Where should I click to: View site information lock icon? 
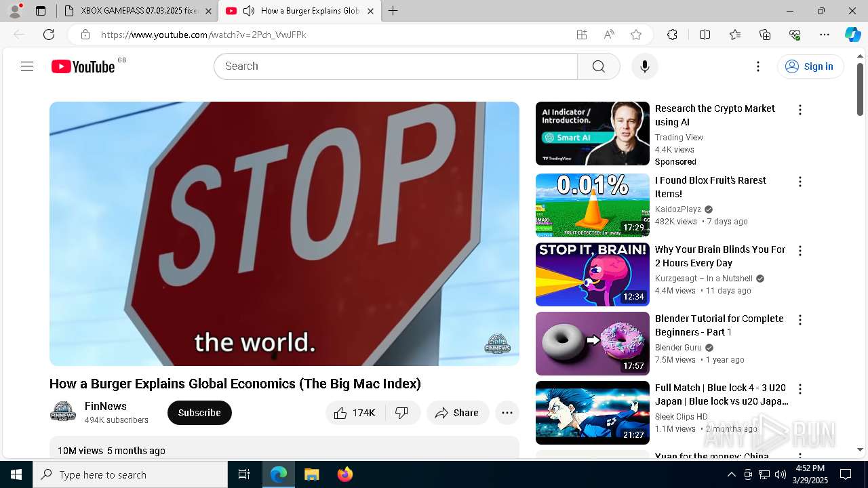[x=85, y=35]
